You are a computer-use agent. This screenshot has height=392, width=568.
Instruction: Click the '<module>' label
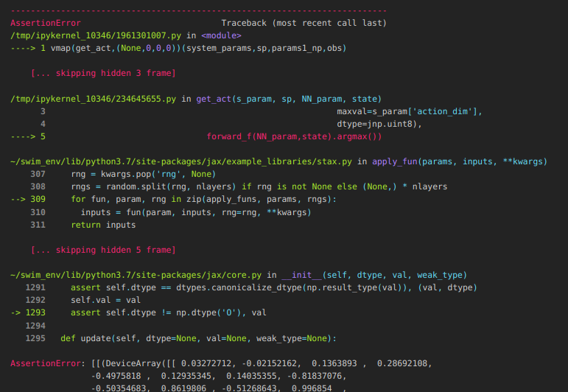221,35
